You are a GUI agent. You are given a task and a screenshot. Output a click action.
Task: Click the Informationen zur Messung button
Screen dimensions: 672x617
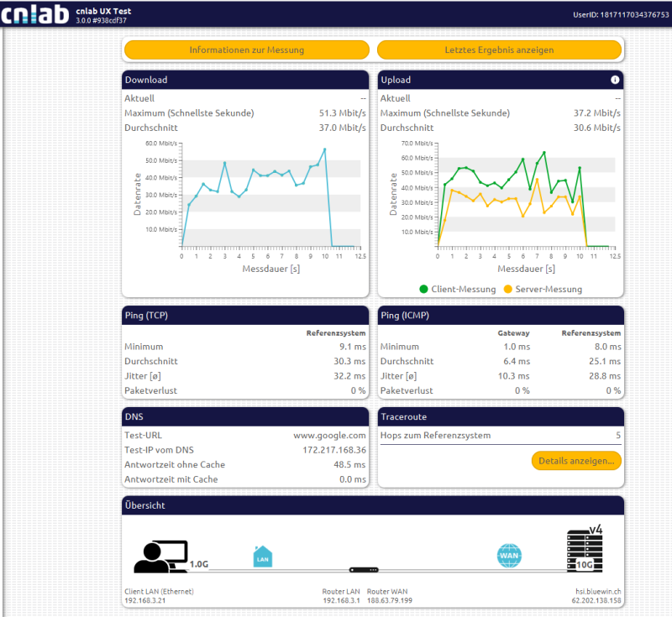click(246, 50)
